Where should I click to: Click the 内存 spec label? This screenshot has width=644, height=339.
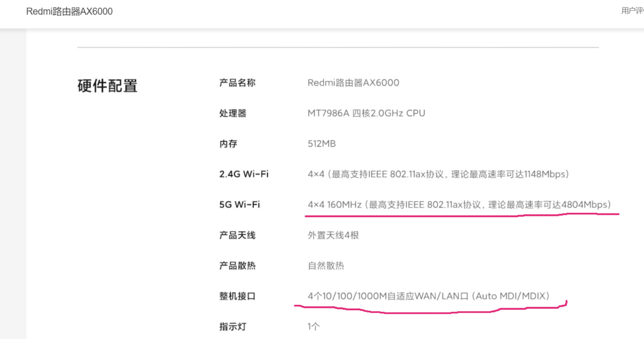(228, 144)
